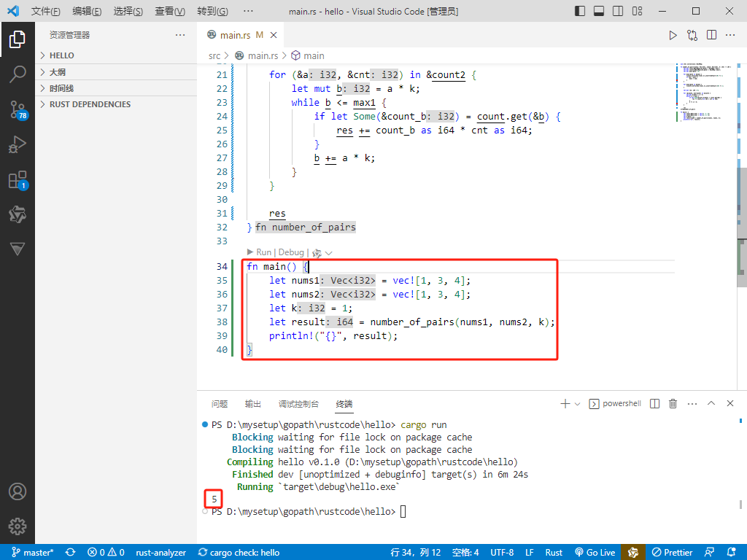Run the Rust file with play button
Image resolution: width=747 pixels, height=560 pixels.
(x=673, y=35)
